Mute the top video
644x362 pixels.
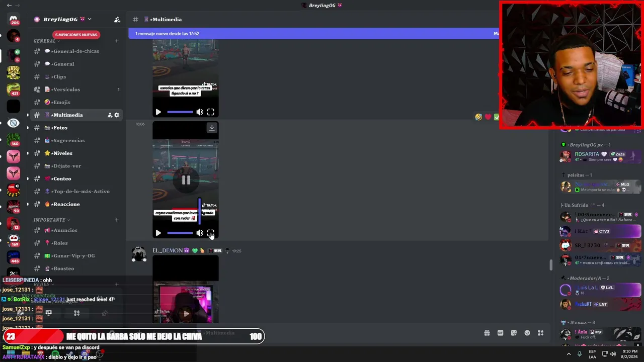coord(200,112)
